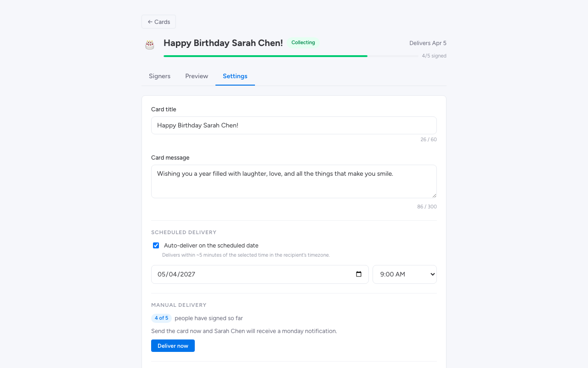This screenshot has height=368, width=588.
Task: Click the 'Scheduled Delivery' section heading
Action: tap(184, 232)
